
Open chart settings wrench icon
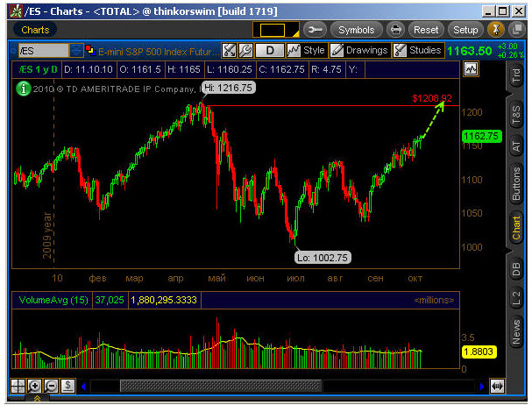pyautogui.click(x=245, y=50)
